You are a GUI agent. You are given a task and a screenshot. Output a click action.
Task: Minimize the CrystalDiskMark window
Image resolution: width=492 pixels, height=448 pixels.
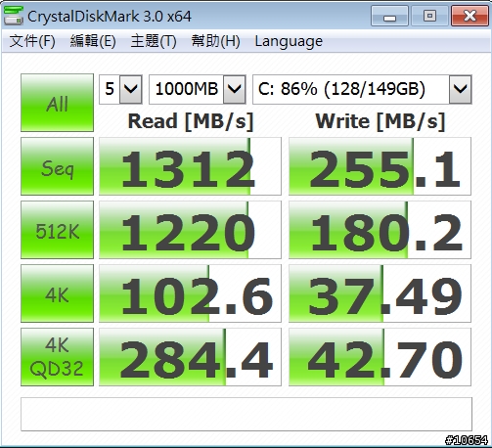click(389, 16)
